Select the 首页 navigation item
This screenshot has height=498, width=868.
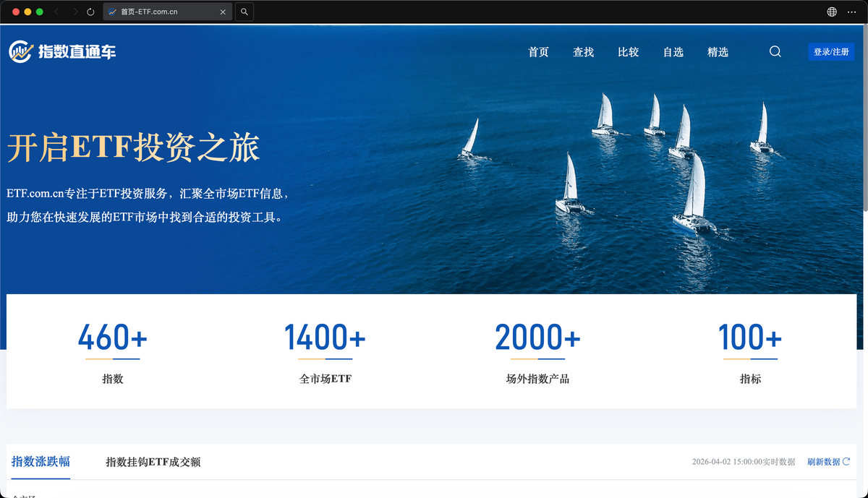point(538,52)
